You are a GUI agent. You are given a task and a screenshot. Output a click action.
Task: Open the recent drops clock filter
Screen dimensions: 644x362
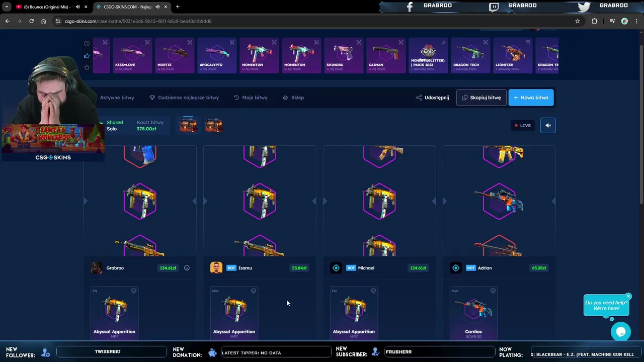pos(87,44)
